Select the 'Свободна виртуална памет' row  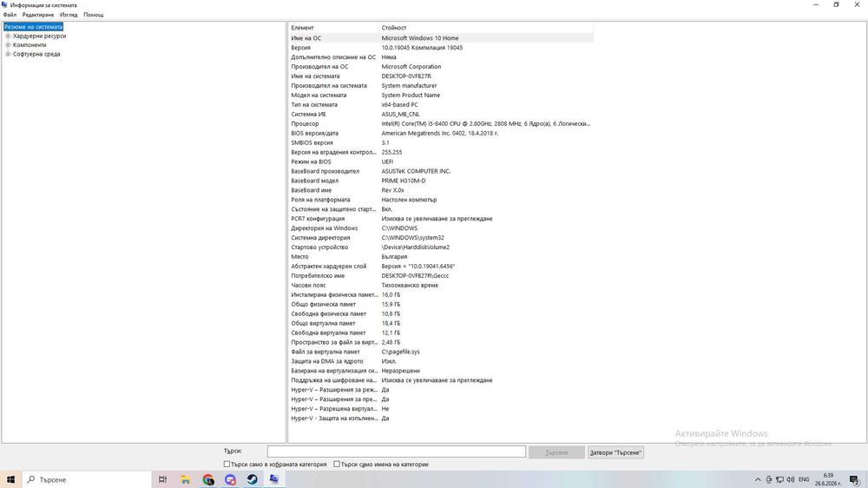[441, 333]
